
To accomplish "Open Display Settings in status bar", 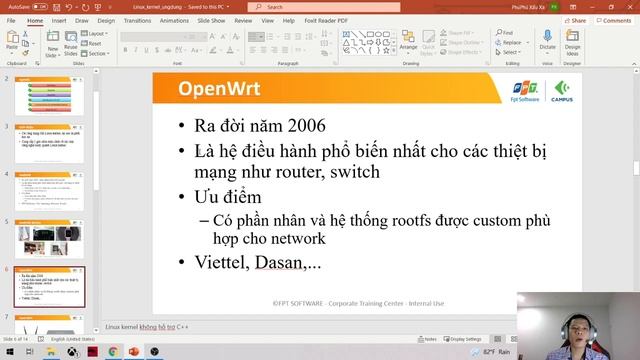I will (462, 339).
